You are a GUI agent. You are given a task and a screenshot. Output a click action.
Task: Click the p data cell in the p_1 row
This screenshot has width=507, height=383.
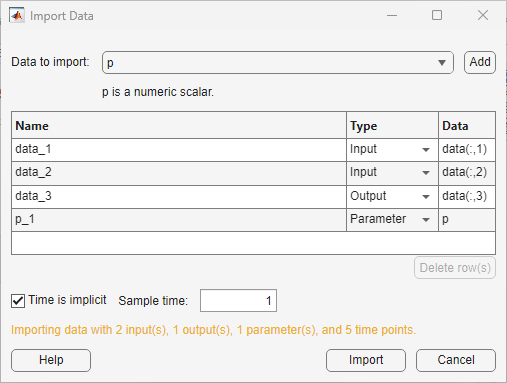click(x=467, y=220)
